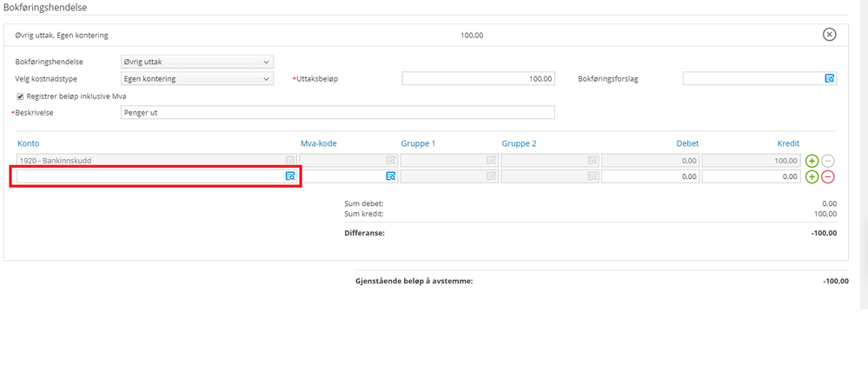This screenshot has width=868, height=366.
Task: Click Gruppe 2 lookup icon in Bankinnskudd row
Action: pos(593,161)
